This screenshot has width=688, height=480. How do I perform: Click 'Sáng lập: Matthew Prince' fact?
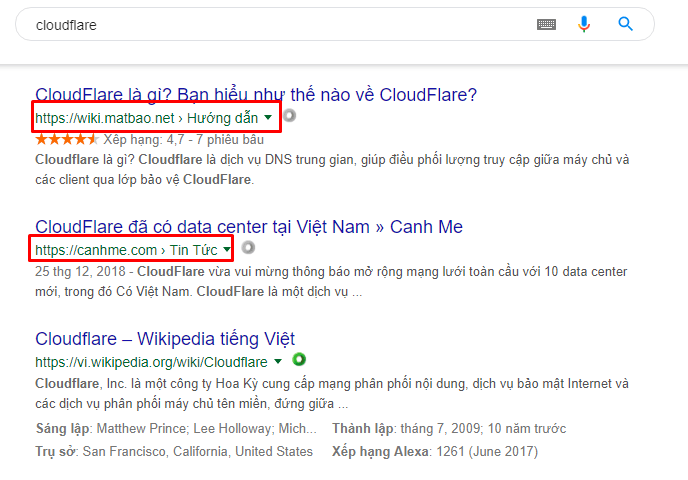[176, 428]
